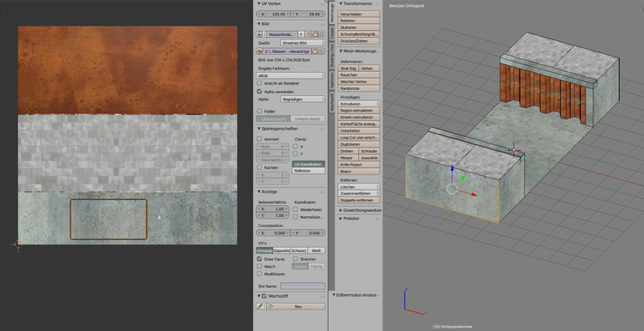Toggle Clamp X checkbox
644x331 pixels.
[295, 147]
